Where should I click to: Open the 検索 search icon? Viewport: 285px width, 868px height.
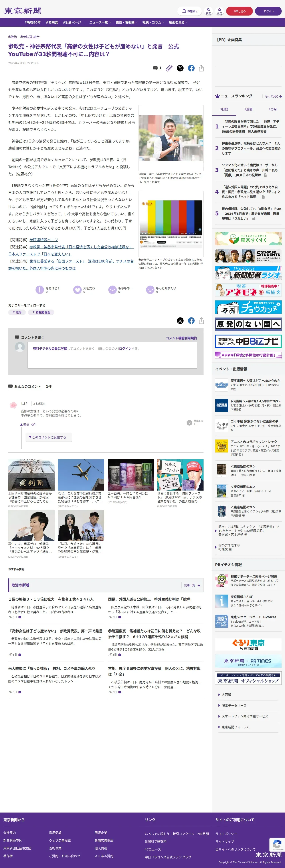(208, 11)
